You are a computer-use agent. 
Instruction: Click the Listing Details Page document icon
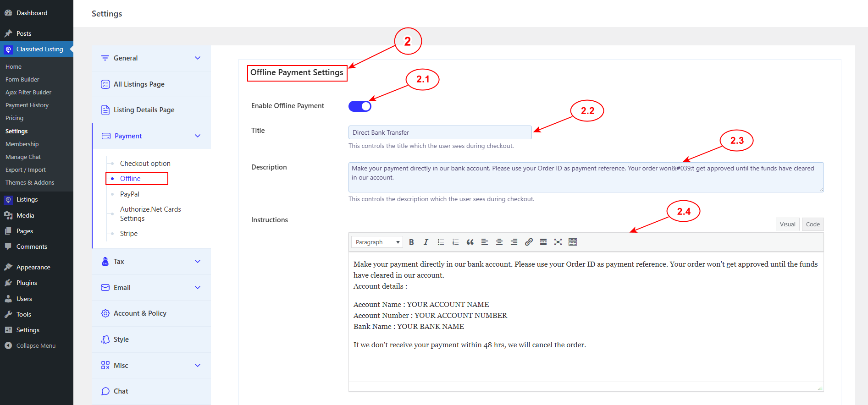(105, 110)
